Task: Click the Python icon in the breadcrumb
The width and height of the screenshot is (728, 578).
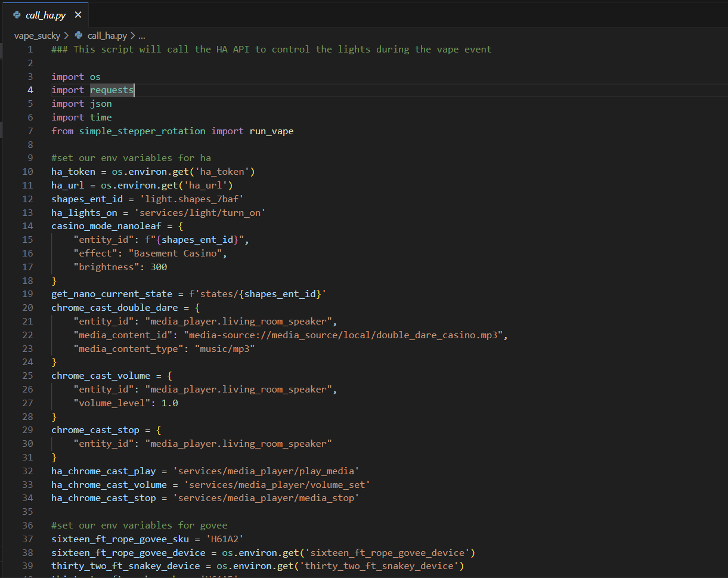Action: pos(79,36)
